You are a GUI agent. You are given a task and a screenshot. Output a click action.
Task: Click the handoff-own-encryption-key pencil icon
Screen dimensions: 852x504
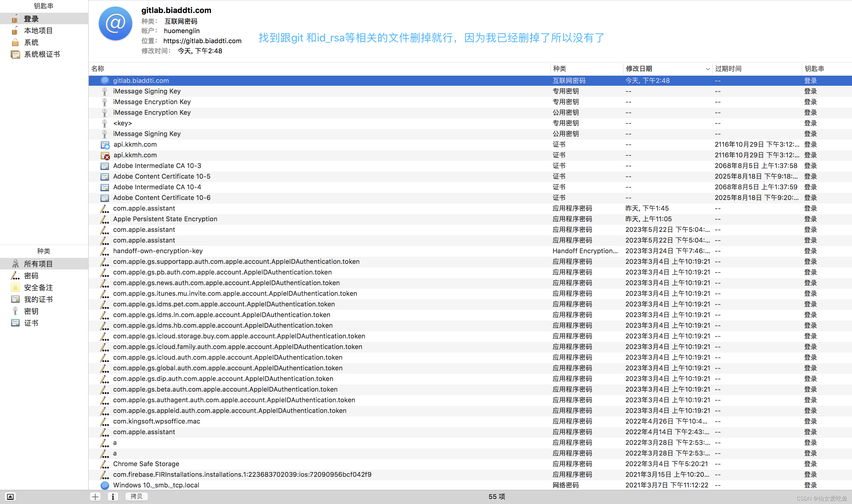[x=105, y=251]
